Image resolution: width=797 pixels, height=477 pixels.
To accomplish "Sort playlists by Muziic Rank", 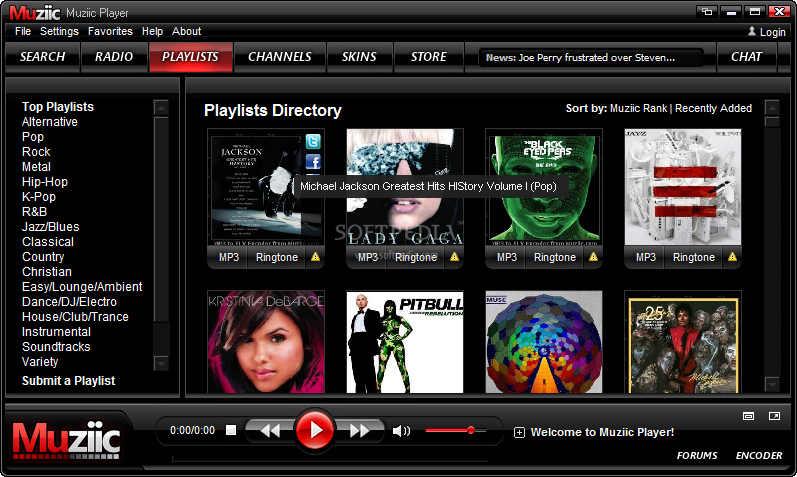I will [x=638, y=108].
